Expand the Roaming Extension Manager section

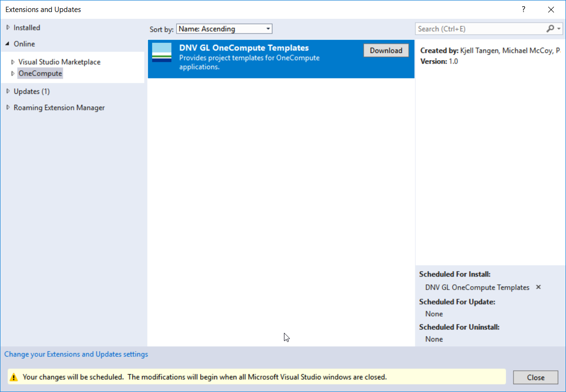(8, 108)
